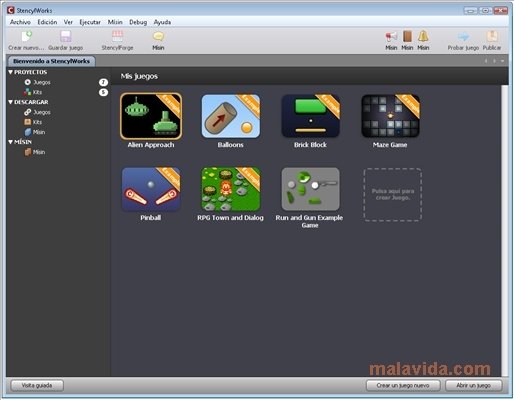
Task: Select the Alien Approach game thumbnail
Action: click(x=151, y=116)
